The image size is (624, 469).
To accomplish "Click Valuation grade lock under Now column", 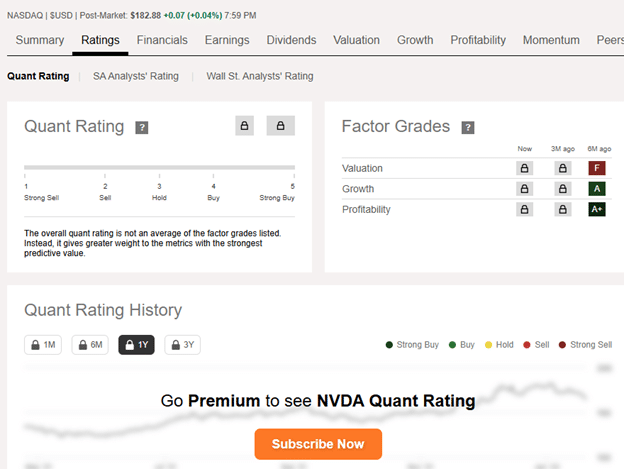I will 525,168.
